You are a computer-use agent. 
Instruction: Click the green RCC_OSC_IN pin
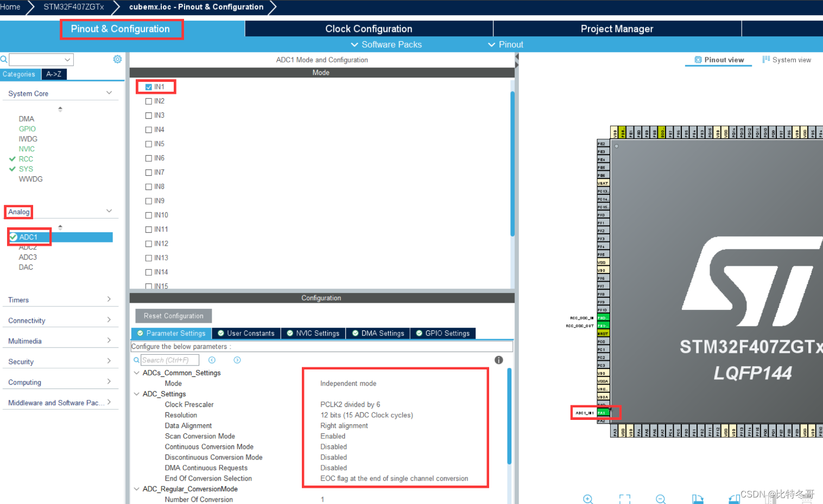pyautogui.click(x=603, y=318)
